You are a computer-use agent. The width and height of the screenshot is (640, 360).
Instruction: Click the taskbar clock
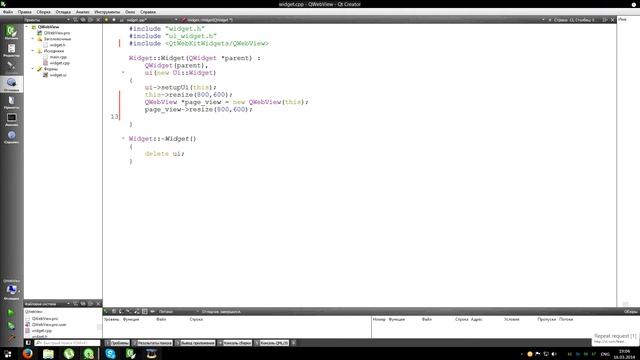click(624, 354)
